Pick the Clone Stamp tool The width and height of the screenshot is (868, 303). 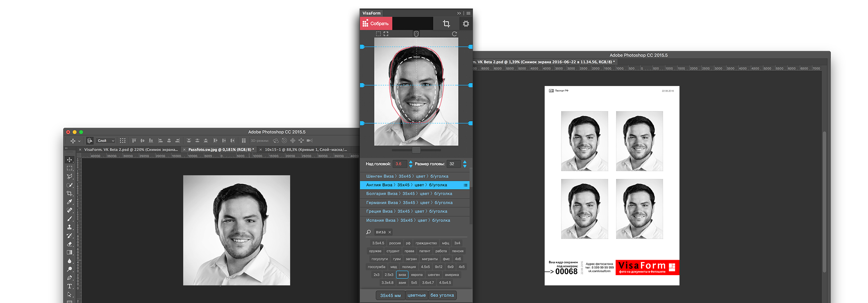[69, 227]
